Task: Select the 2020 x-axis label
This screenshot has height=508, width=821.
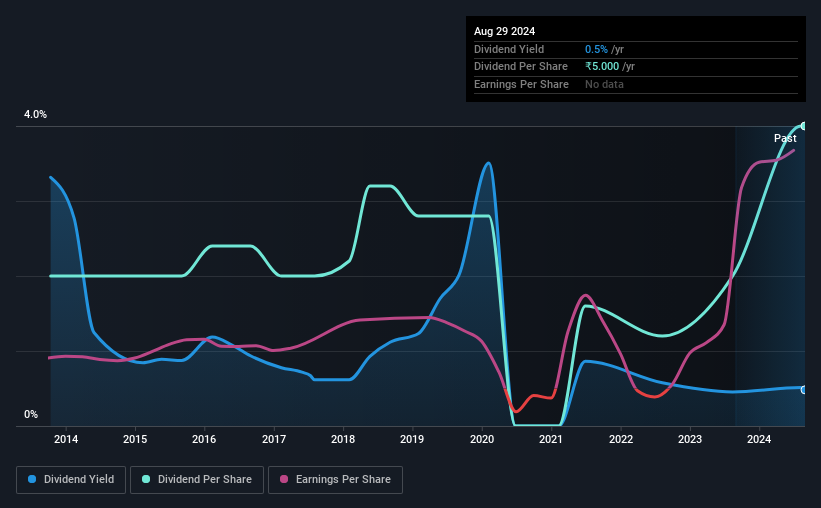Action: click(482, 439)
